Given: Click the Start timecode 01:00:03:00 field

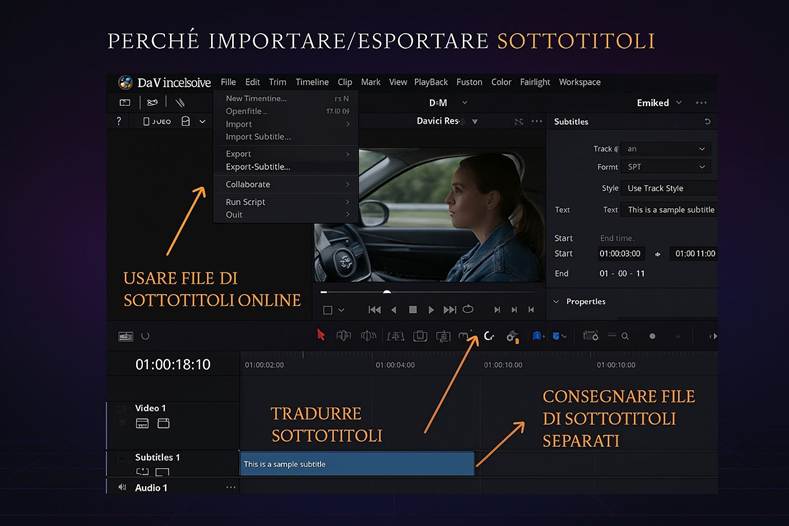Looking at the screenshot, I should 620,254.
